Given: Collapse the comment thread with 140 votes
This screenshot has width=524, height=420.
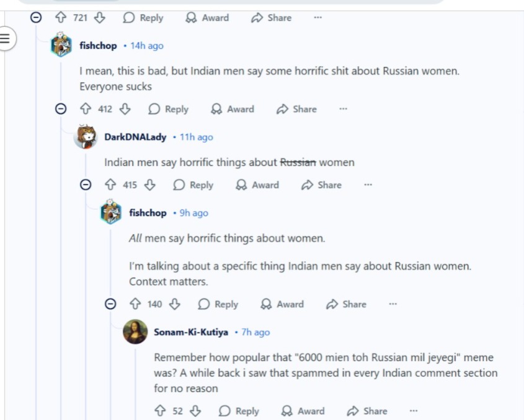Looking at the screenshot, I should (110, 304).
